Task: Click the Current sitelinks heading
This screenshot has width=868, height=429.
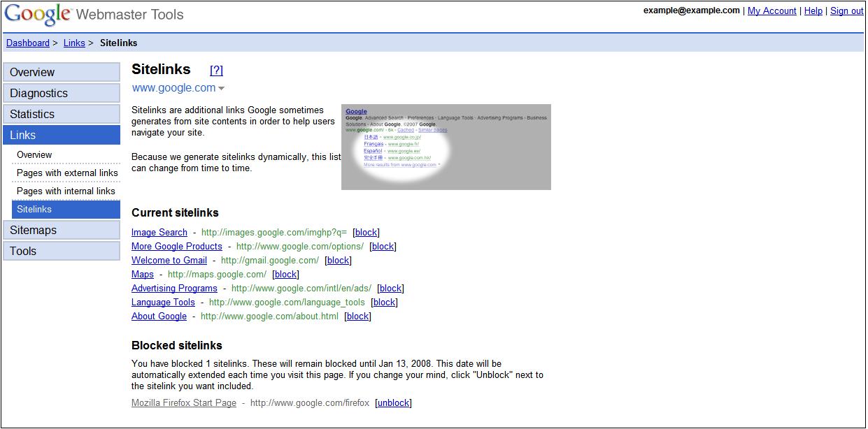Action: point(175,213)
